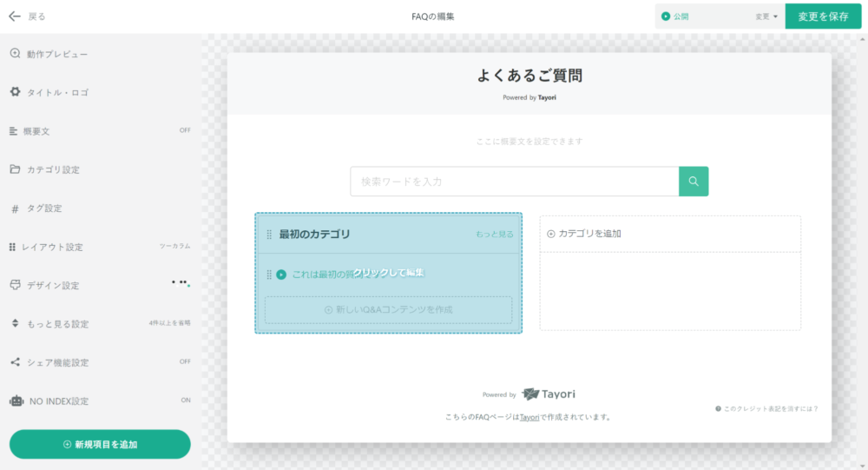Click the カテゴリ設定 folder icon
868x470 pixels.
pos(15,169)
